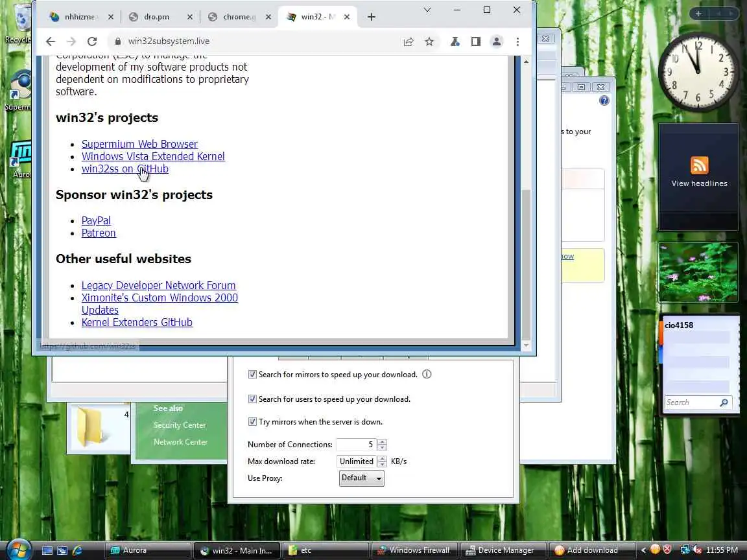
Task: Uncheck Try mirrors when server is down
Action: pyautogui.click(x=252, y=422)
